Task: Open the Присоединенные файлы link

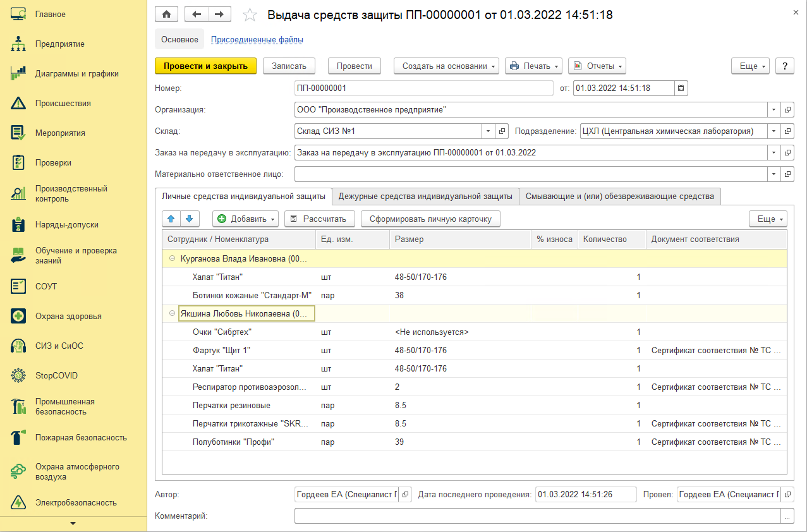Action: 257,39
